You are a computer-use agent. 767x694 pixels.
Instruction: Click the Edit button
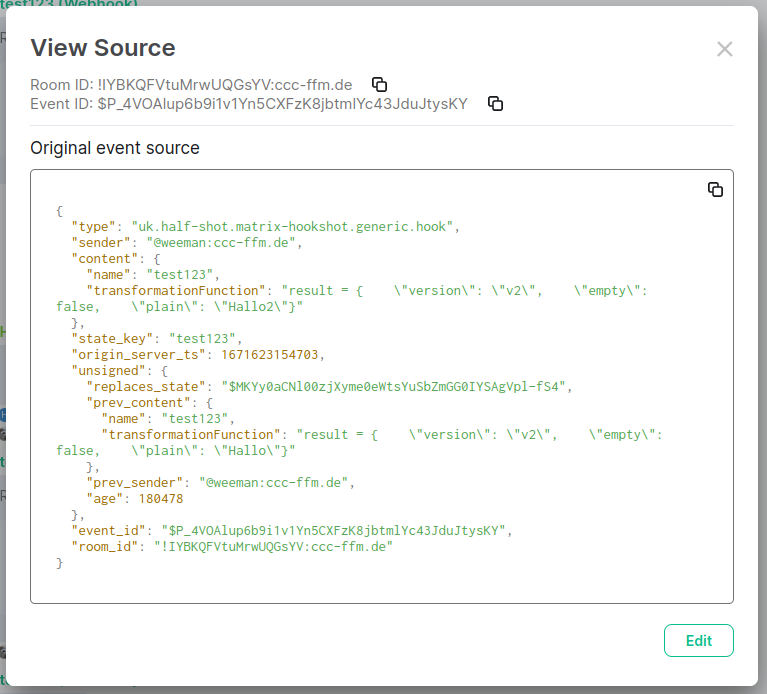(x=699, y=640)
